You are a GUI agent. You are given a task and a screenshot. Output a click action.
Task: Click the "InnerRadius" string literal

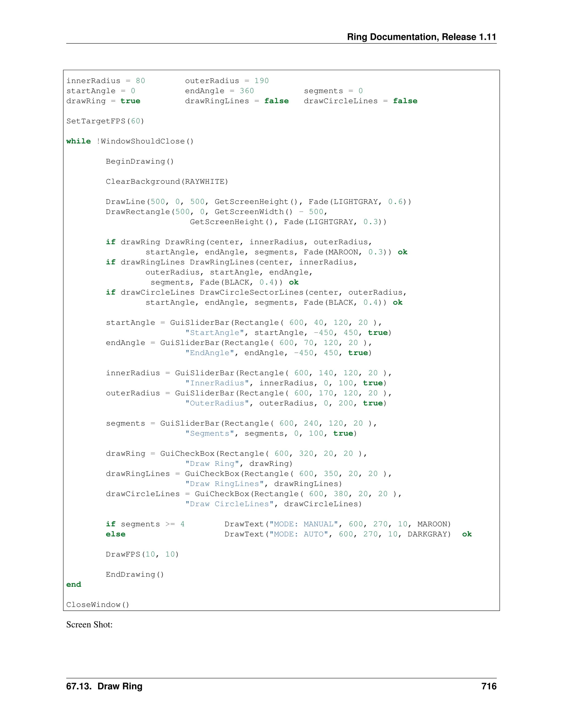point(217,383)
